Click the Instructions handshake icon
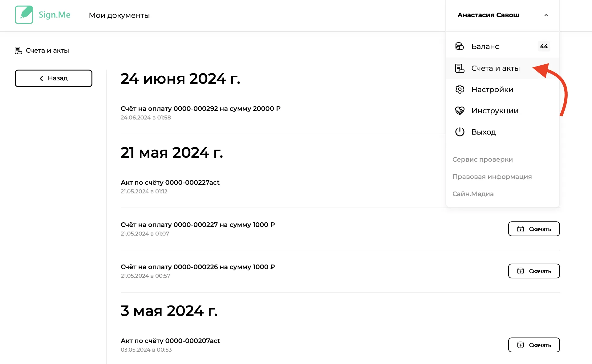The height and width of the screenshot is (364, 592). point(460,111)
